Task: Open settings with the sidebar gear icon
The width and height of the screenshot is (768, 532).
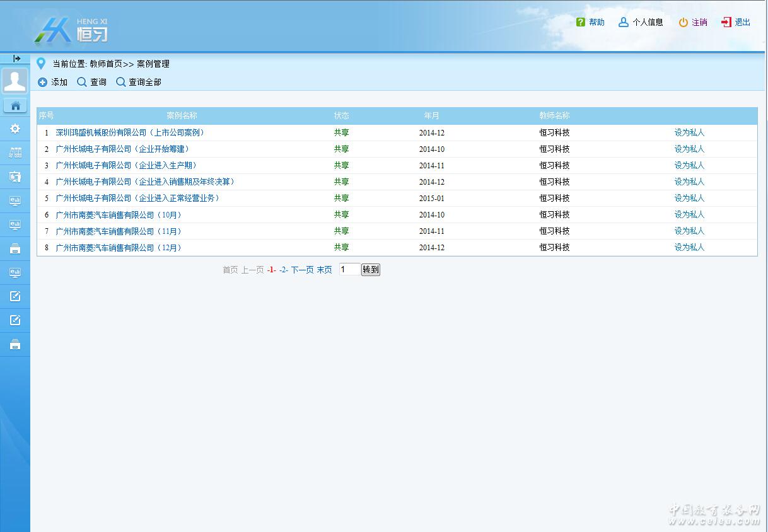Action: [15, 129]
